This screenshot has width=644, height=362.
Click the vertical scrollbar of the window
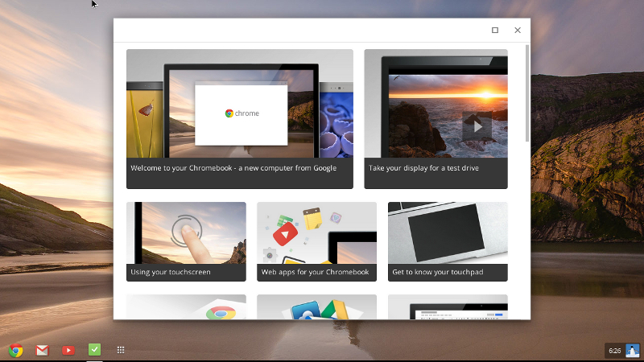tap(527, 93)
